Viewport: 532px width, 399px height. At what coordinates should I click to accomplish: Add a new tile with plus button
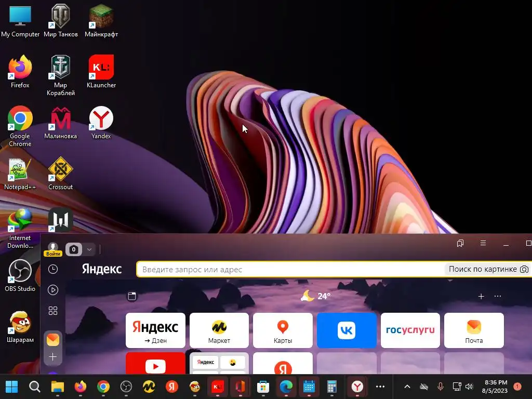(481, 297)
